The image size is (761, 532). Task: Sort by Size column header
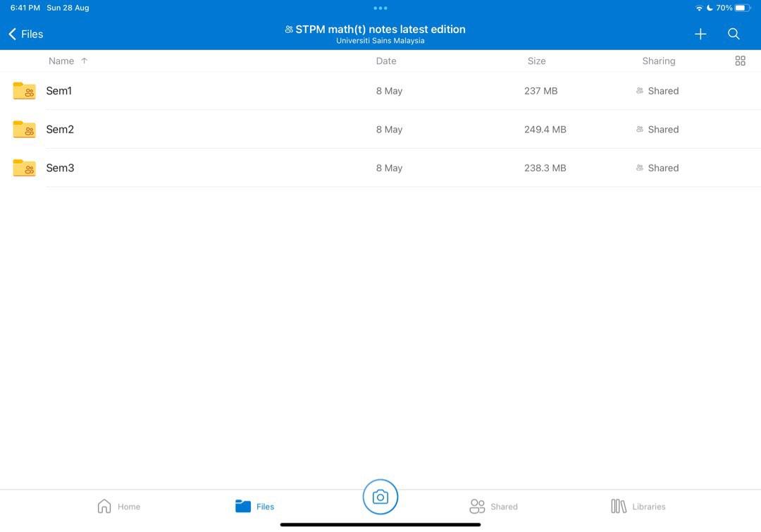coord(536,61)
